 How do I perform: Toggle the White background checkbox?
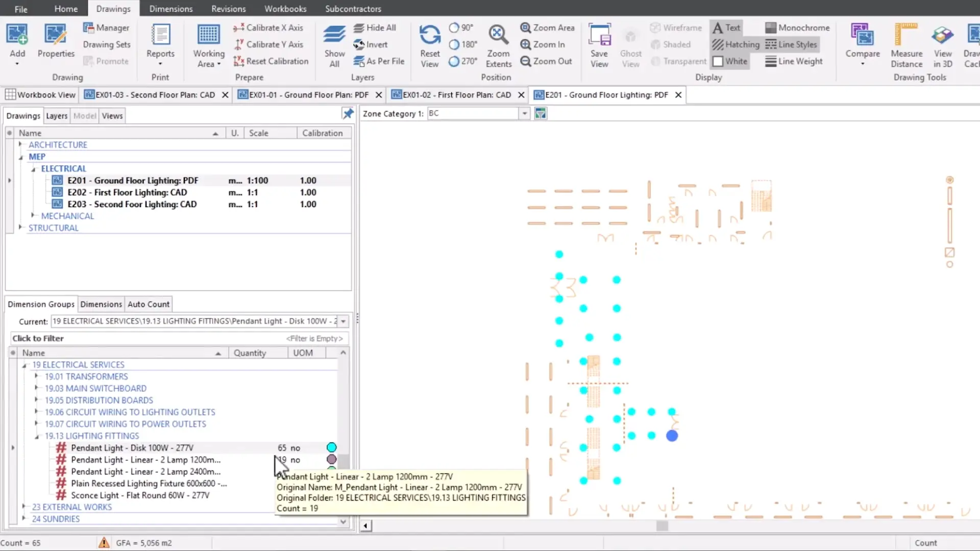point(718,61)
